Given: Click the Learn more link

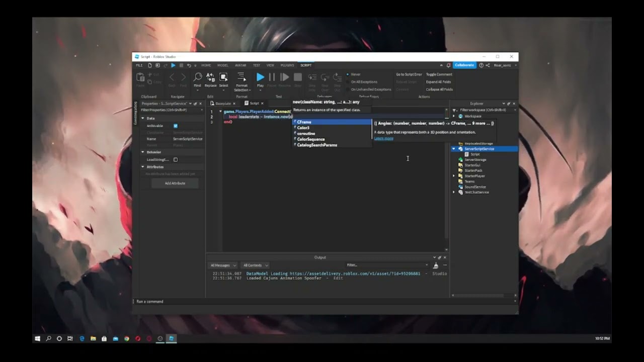Looking at the screenshot, I should click(x=383, y=138).
